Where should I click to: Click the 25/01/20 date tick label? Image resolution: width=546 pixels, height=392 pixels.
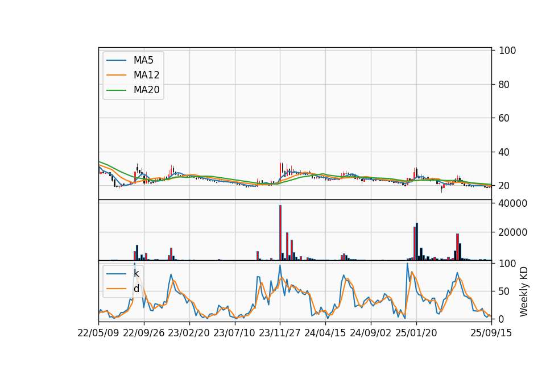[x=416, y=333]
